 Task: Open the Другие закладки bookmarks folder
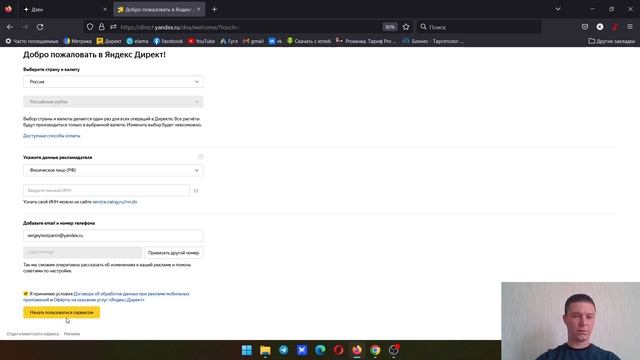click(611, 41)
